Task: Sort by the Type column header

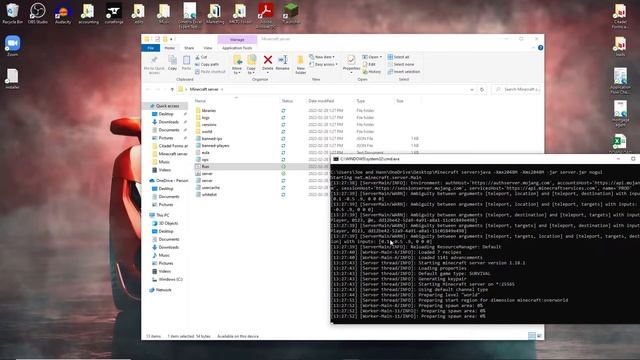Action: [x=361, y=101]
